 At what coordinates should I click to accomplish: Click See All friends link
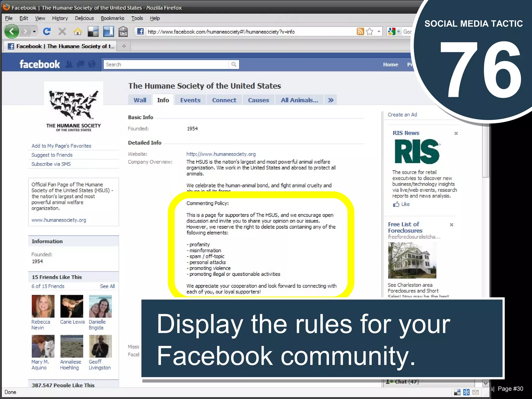[107, 286]
